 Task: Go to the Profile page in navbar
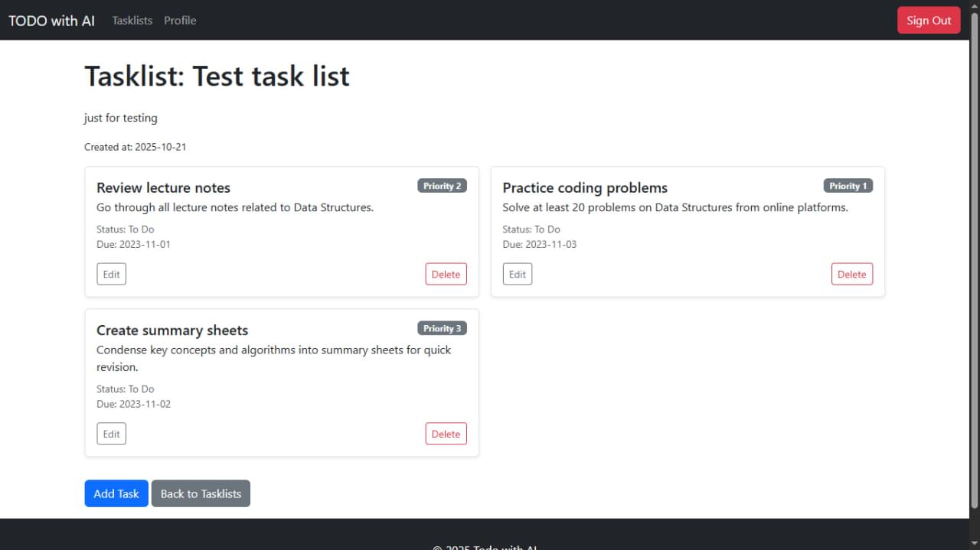pos(180,21)
